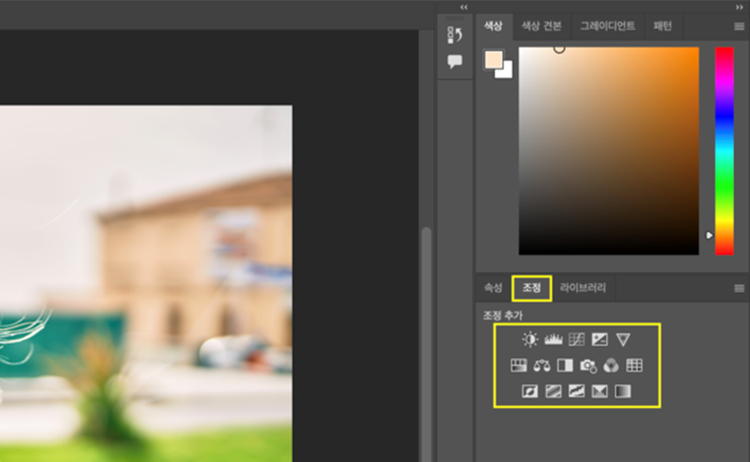Add a Hue/Saturation adjustment layer
This screenshot has width=750, height=462.
point(518,365)
